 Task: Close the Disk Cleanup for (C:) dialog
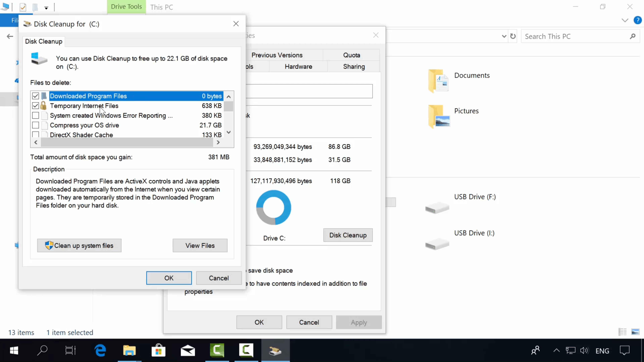236,24
